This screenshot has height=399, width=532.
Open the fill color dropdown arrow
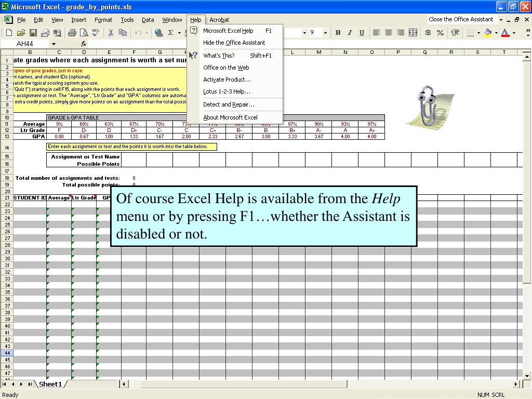(x=496, y=33)
